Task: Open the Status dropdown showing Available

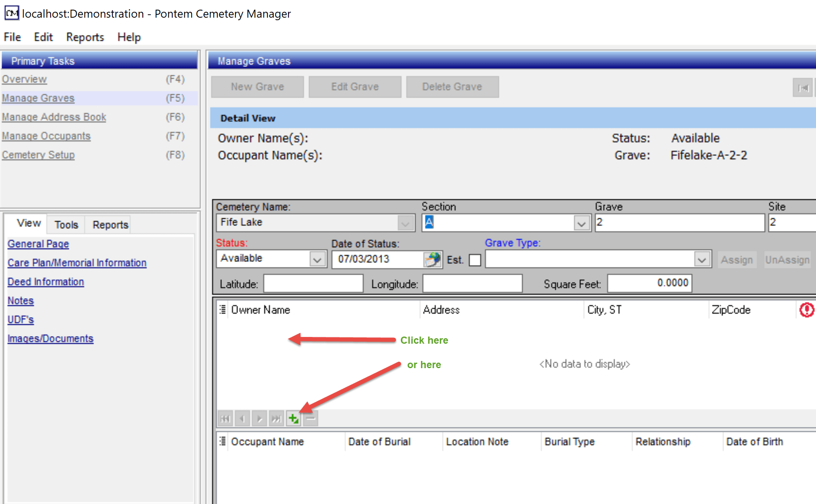Action: (x=317, y=259)
